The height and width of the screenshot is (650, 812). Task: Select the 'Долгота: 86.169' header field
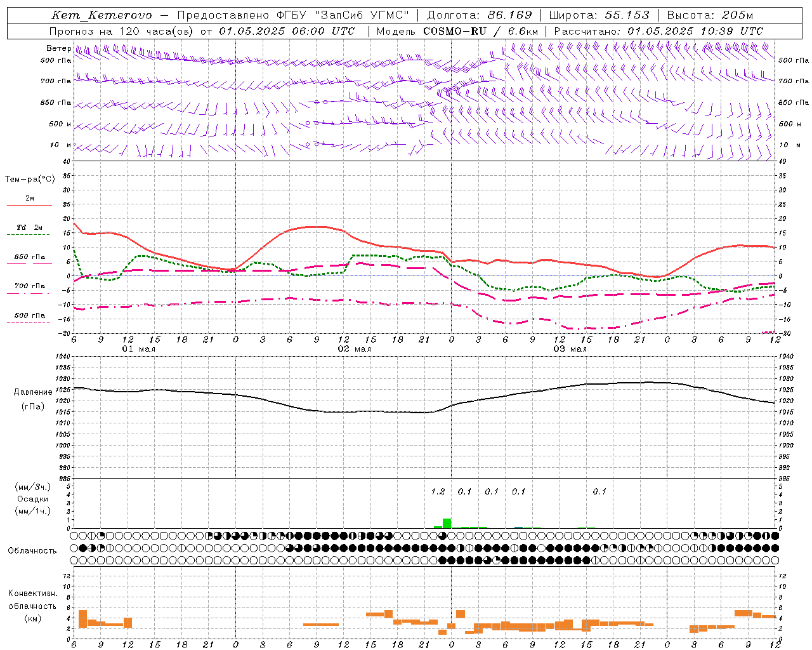(480, 15)
